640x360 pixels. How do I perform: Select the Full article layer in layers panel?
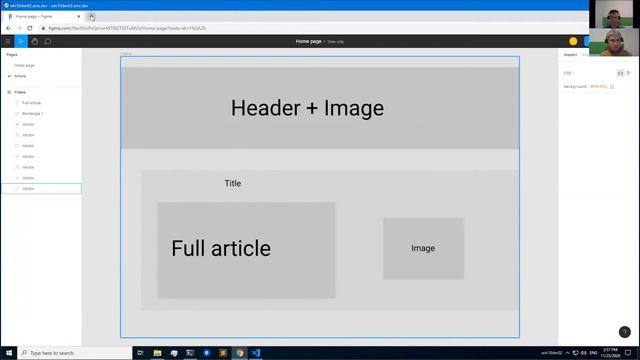tap(31, 103)
